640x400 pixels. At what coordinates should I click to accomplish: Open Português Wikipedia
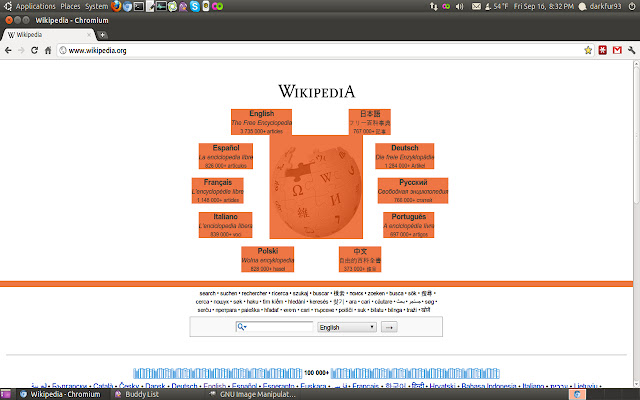[408, 225]
